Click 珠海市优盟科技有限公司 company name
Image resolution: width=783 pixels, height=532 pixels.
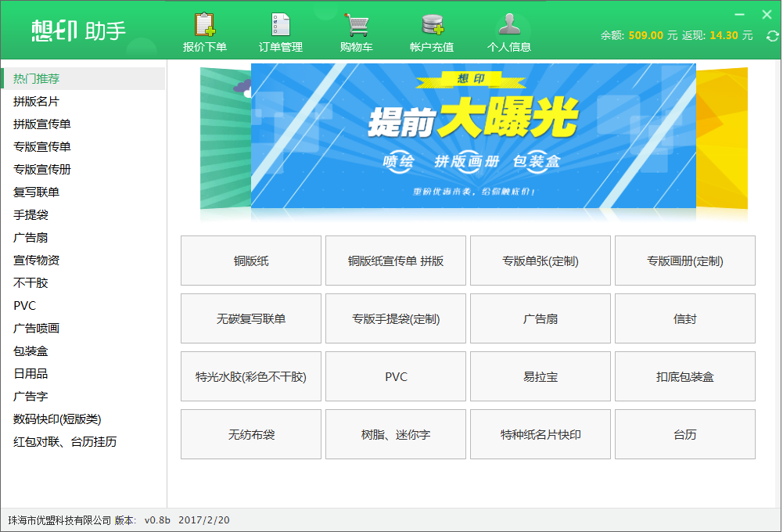point(59,520)
